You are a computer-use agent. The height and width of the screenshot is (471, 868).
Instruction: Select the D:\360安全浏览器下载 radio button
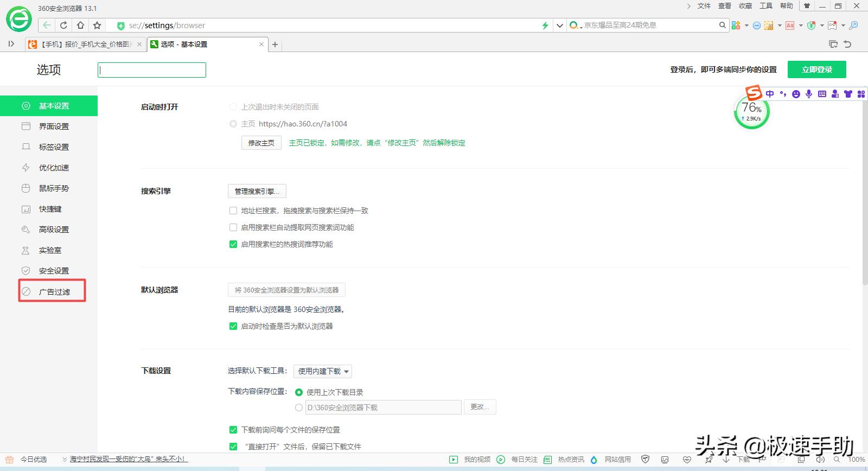[299, 408]
